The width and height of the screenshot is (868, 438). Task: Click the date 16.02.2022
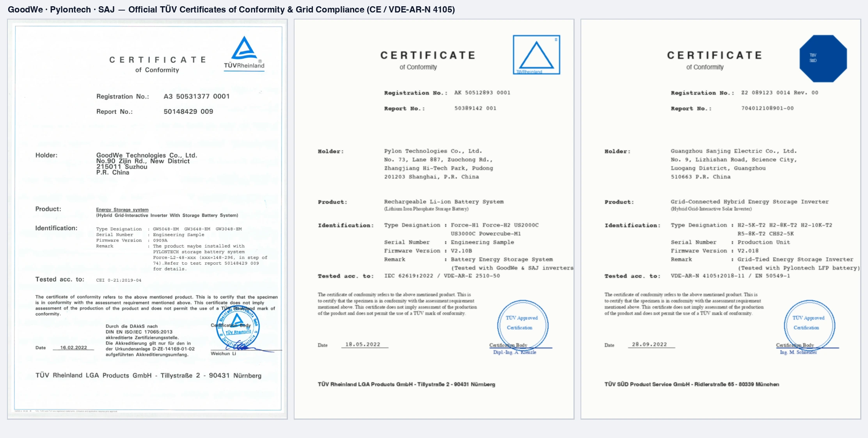[x=74, y=348]
